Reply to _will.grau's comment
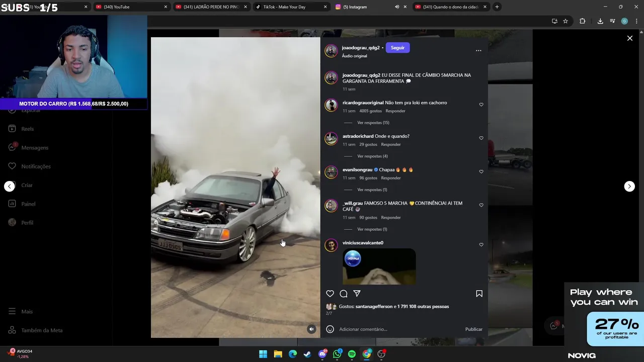The height and width of the screenshot is (362, 644). tap(391, 218)
